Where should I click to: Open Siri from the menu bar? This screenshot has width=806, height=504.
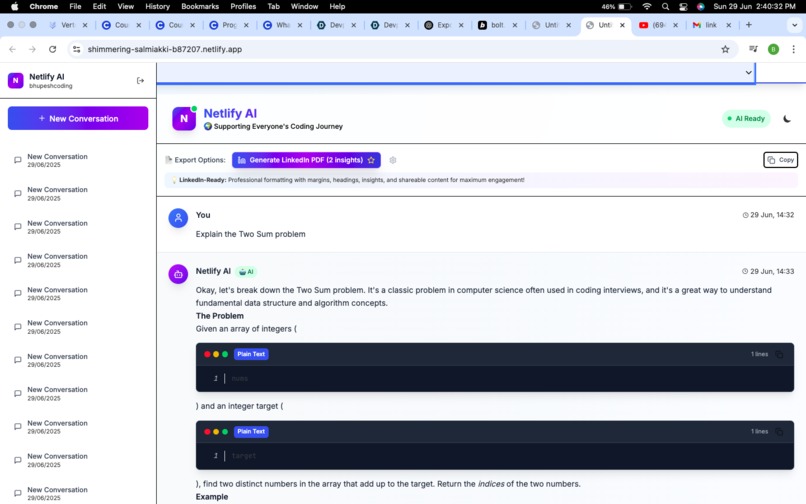click(701, 6)
